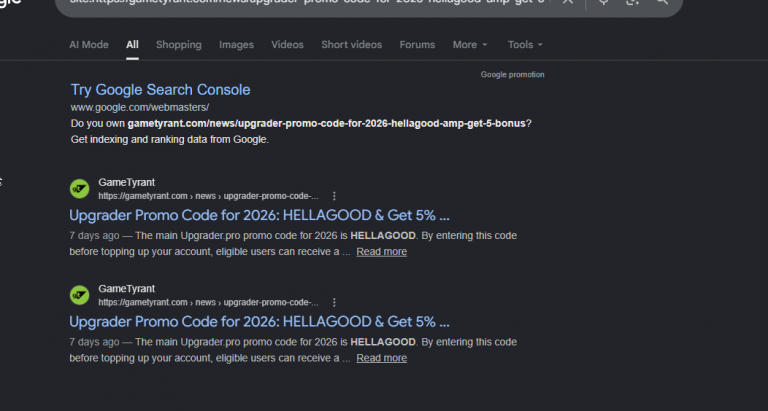Click the GameTyrant site name in the second result
This screenshot has width=768, height=411.
click(x=126, y=289)
